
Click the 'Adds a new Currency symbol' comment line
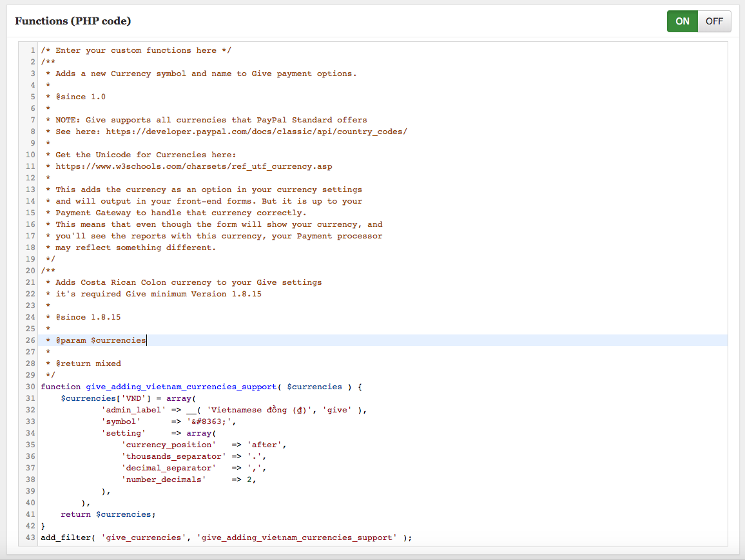point(201,73)
